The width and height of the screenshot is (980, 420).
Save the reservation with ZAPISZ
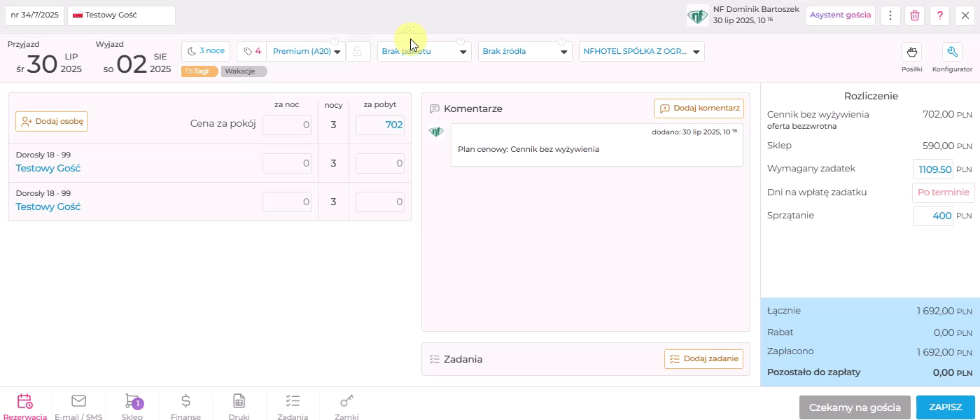[945, 407]
